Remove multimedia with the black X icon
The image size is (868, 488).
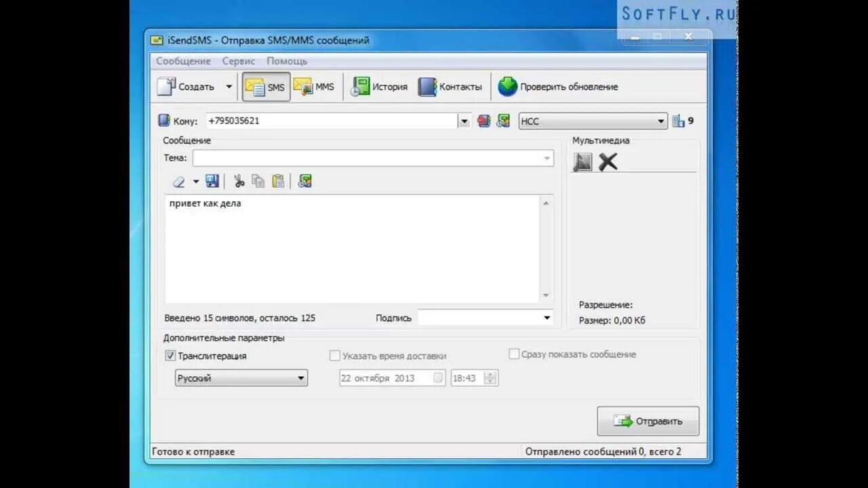(608, 161)
